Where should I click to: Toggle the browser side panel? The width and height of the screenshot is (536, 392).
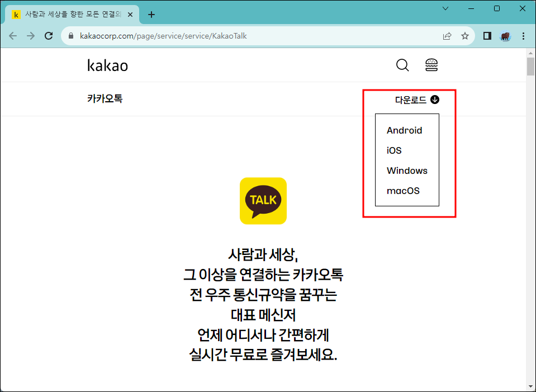tap(486, 35)
